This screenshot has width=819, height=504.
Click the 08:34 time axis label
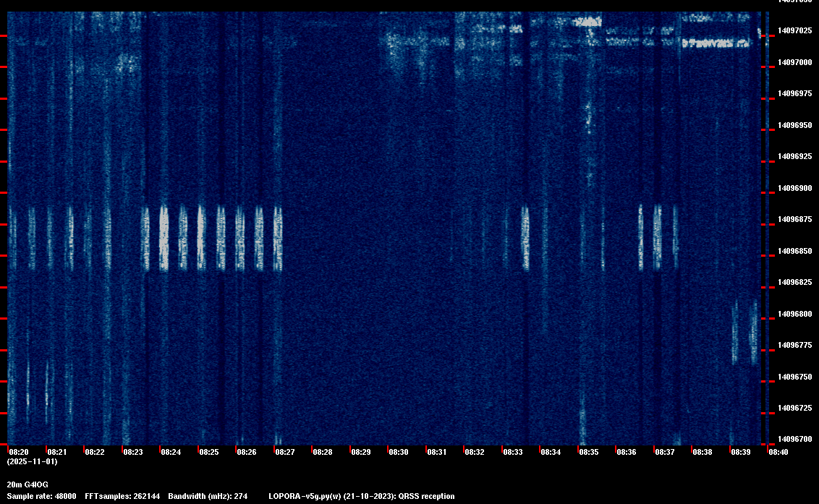551,452
